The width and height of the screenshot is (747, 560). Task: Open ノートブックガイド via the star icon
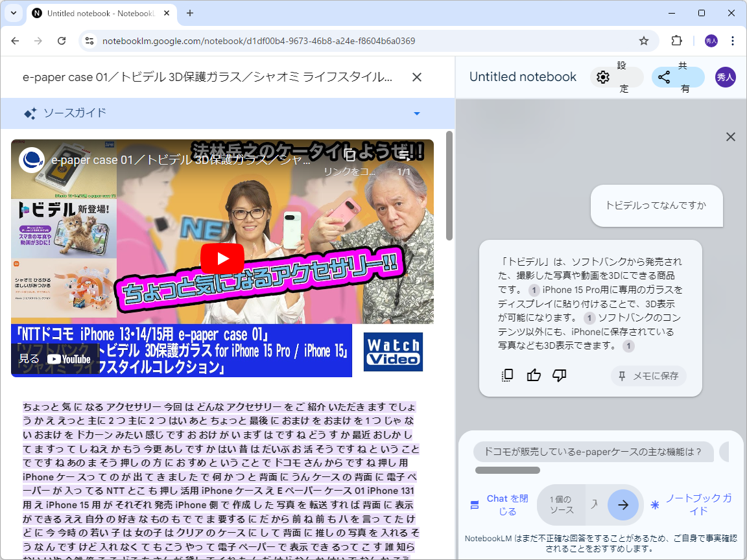point(654,504)
